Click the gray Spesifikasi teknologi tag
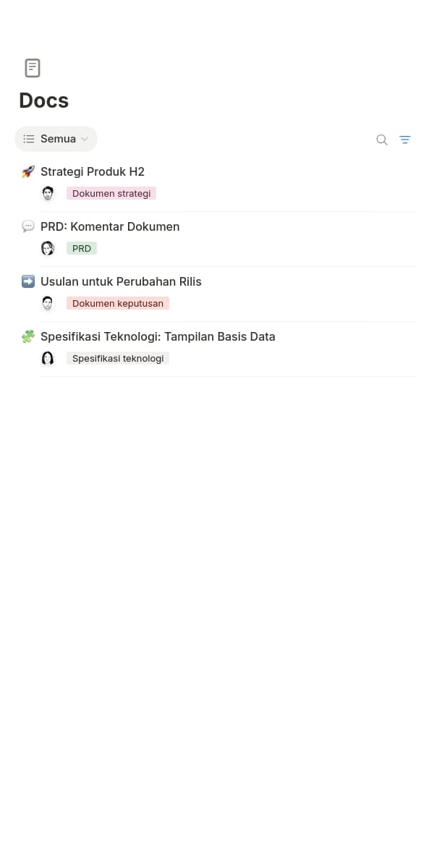Viewport: 434px width, 868px height. 118,358
